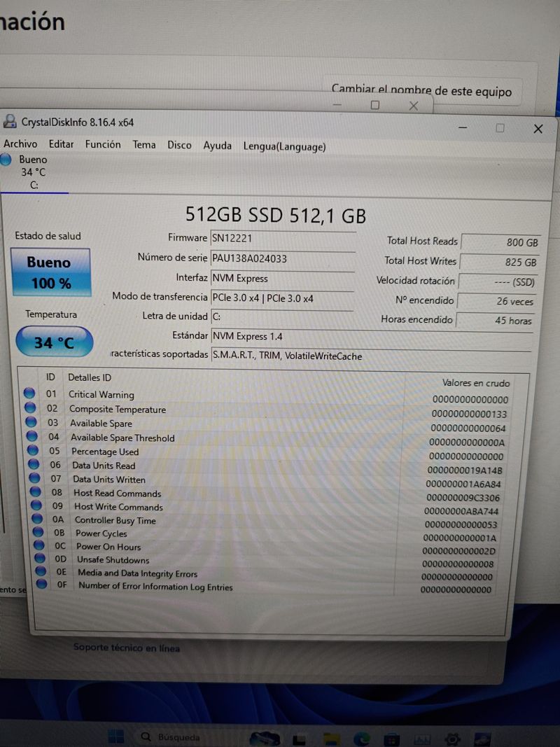Select the Power On Hours attribute name
This screenshot has width=560, height=747.
(109, 547)
